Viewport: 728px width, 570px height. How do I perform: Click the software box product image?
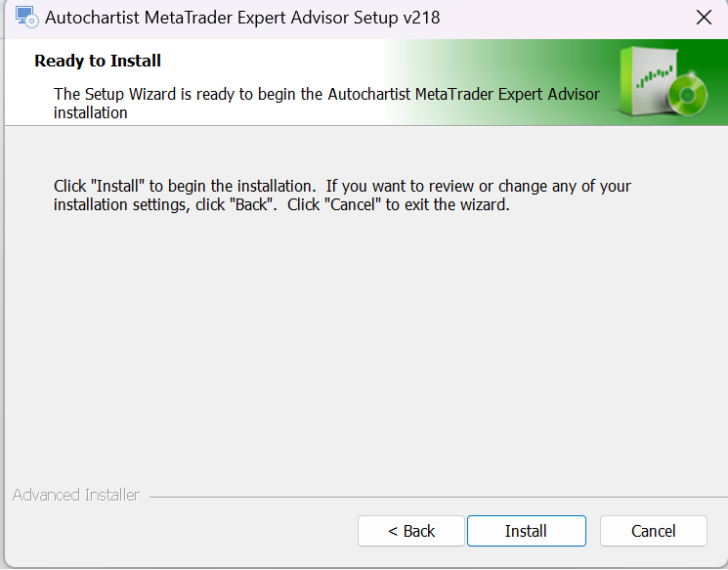pyautogui.click(x=663, y=82)
